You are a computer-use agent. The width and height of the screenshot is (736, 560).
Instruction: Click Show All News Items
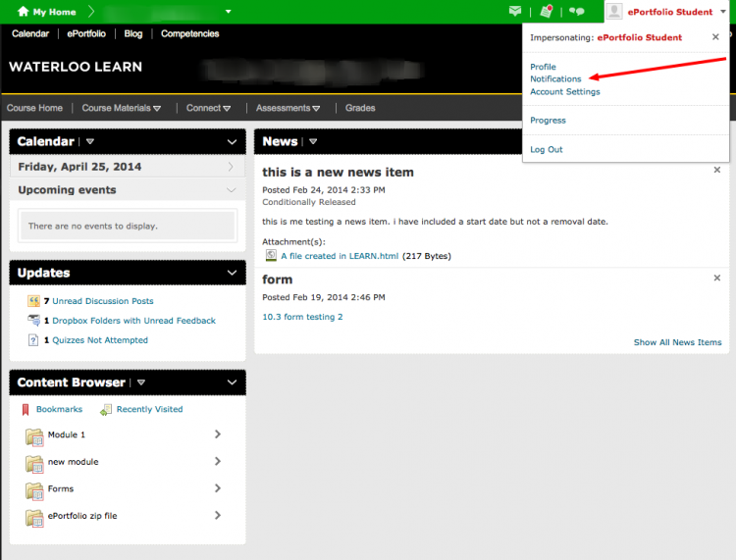[x=677, y=342]
